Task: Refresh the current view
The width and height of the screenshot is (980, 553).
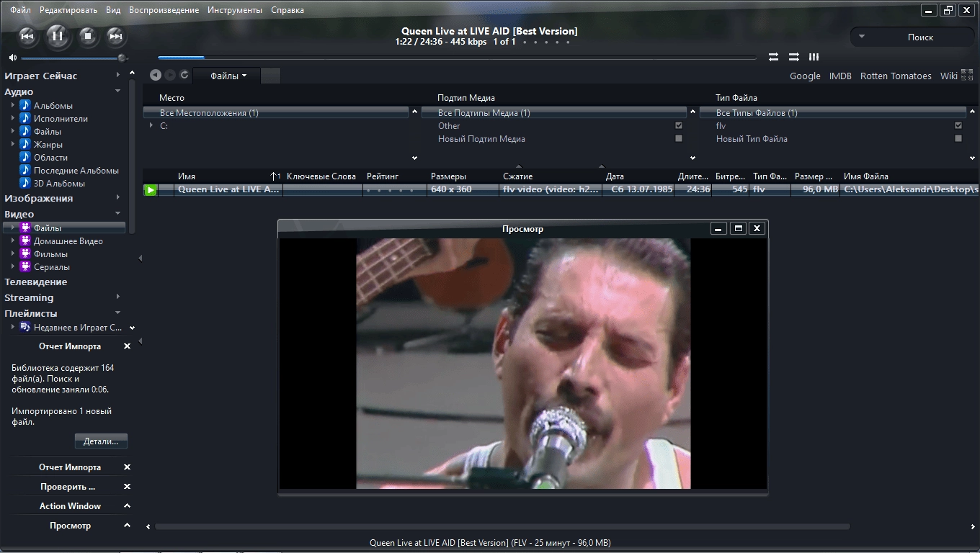Action: 184,75
